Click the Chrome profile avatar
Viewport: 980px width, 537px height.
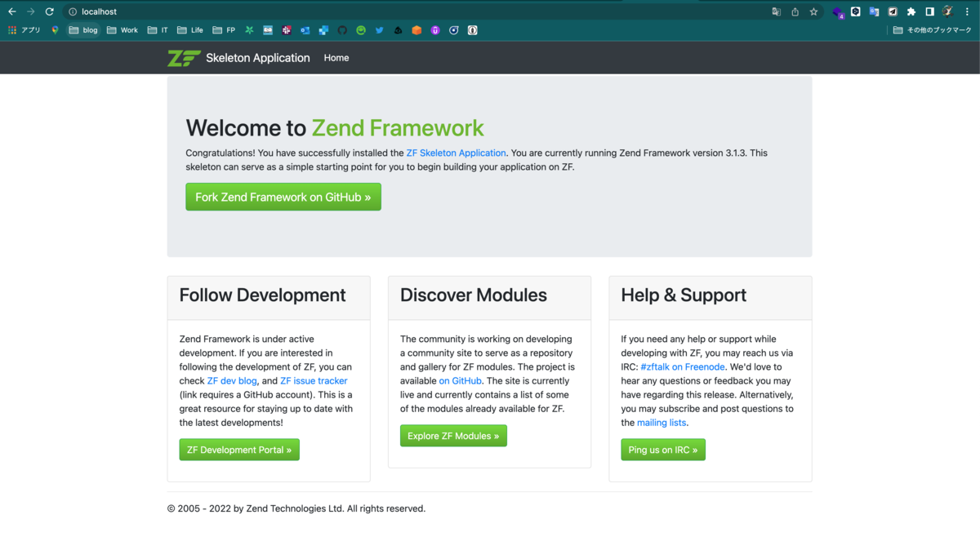[947, 11]
